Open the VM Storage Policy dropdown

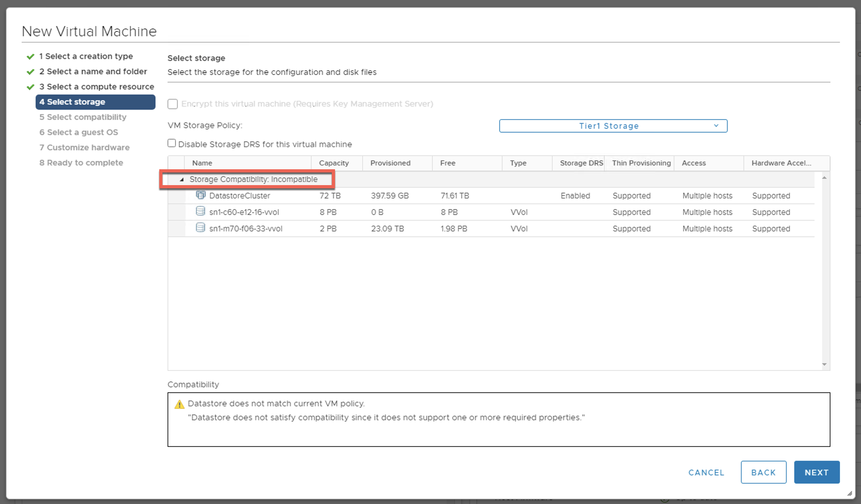pos(613,126)
